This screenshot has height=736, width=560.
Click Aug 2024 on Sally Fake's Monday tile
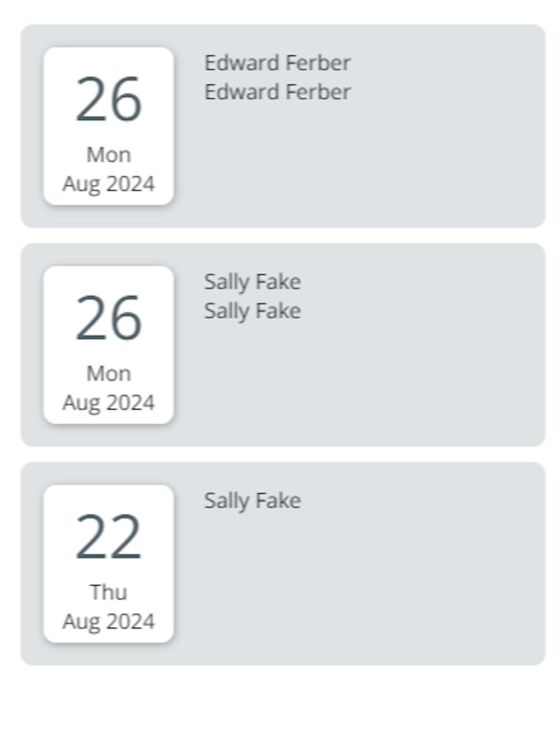click(x=109, y=403)
